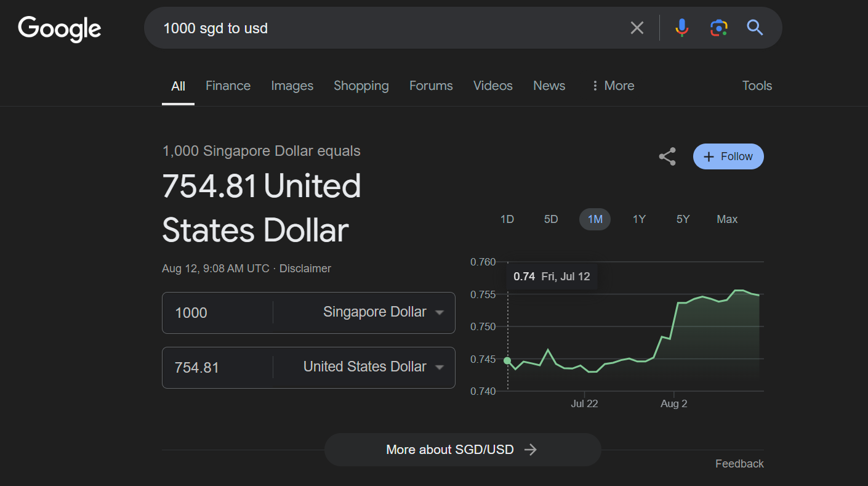Click the 0.755 y-axis label
This screenshot has width=868, height=486.
[483, 294]
